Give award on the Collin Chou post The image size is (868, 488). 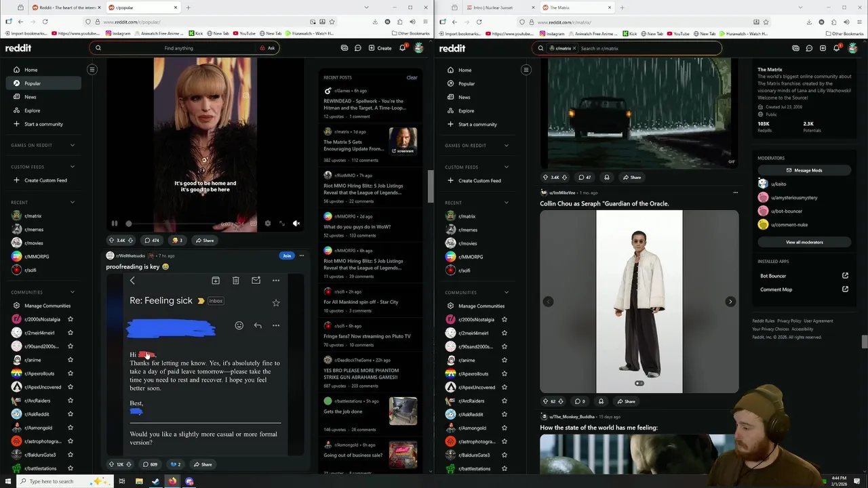(x=601, y=401)
